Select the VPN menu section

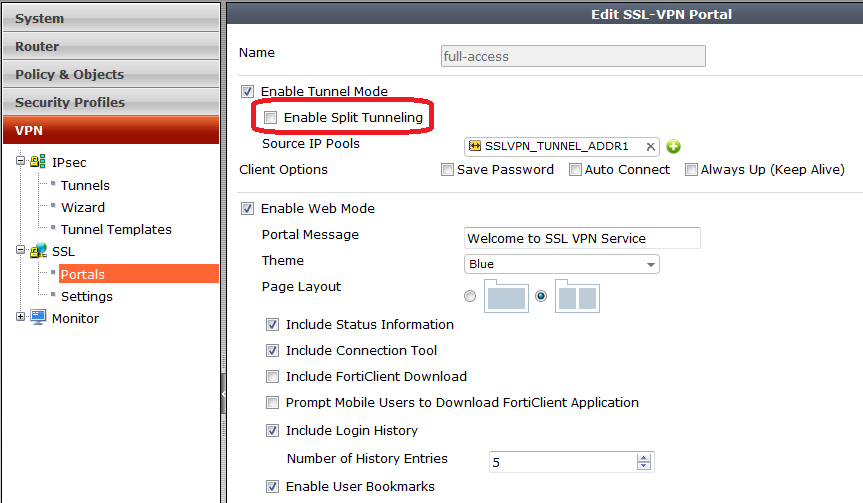coord(111,130)
